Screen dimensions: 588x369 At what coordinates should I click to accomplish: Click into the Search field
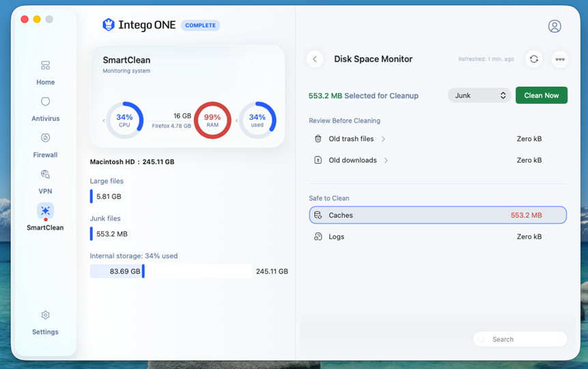coord(520,340)
